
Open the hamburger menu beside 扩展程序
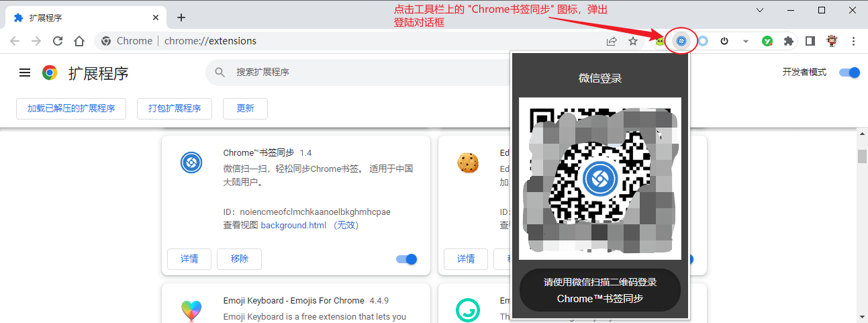point(25,73)
